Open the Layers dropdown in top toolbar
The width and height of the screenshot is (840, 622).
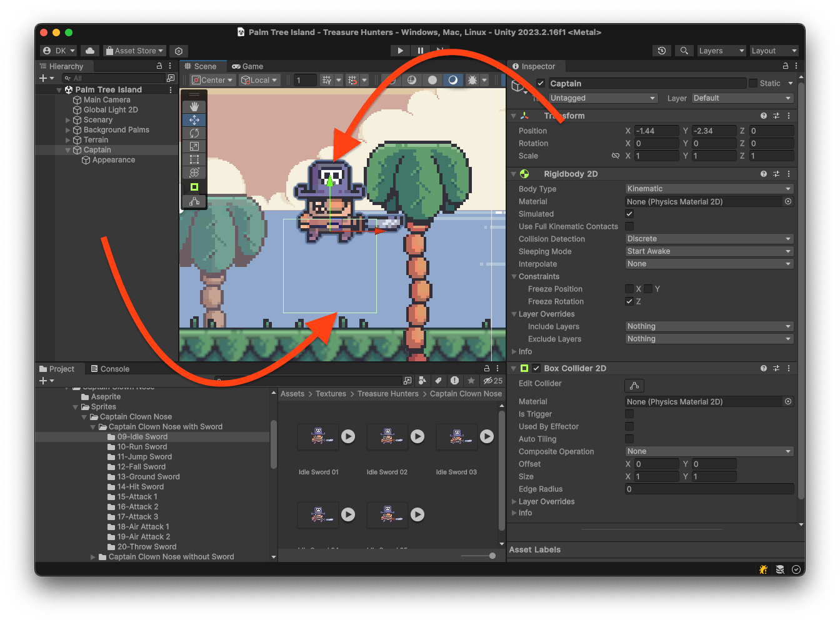pyautogui.click(x=721, y=51)
